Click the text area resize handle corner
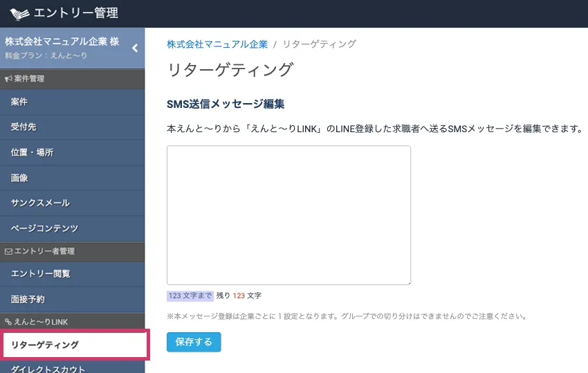The height and width of the screenshot is (373, 588). tap(408, 282)
